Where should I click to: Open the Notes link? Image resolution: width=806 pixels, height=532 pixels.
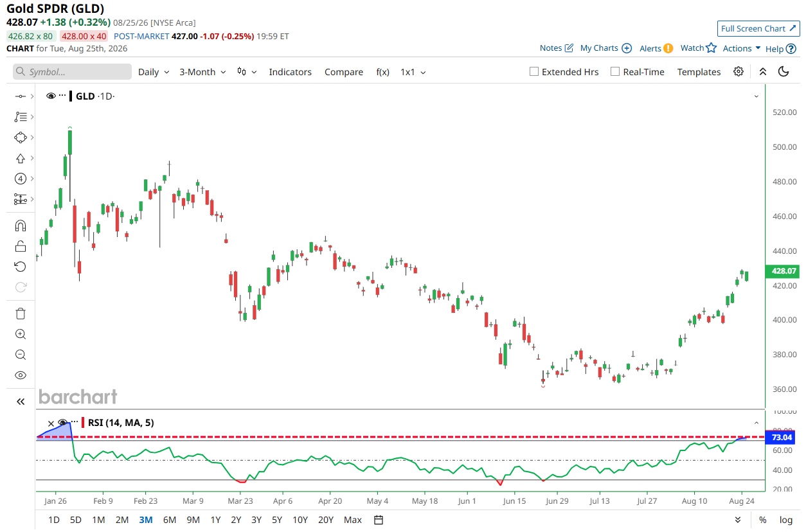[x=551, y=48]
